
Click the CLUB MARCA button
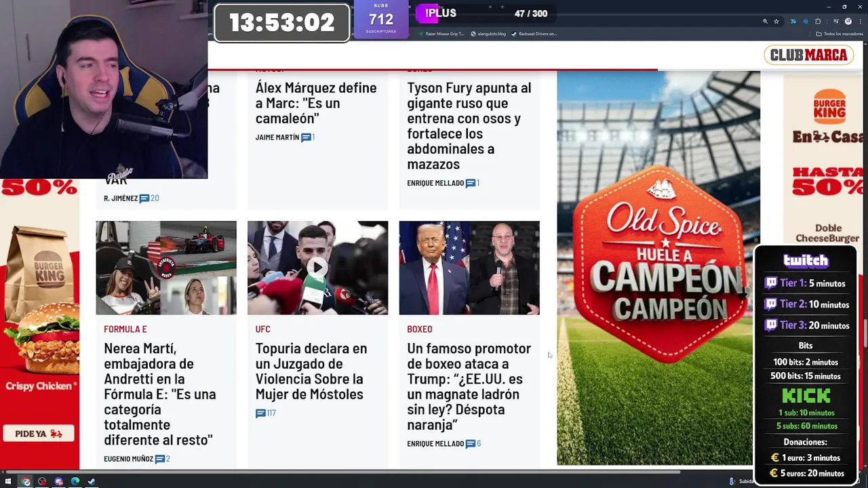[x=808, y=55]
